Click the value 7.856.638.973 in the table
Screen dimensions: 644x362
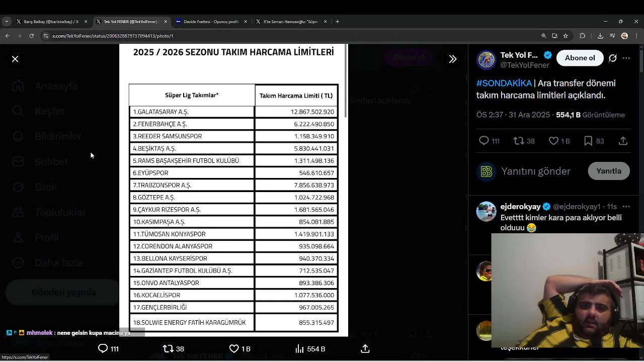[314, 185]
